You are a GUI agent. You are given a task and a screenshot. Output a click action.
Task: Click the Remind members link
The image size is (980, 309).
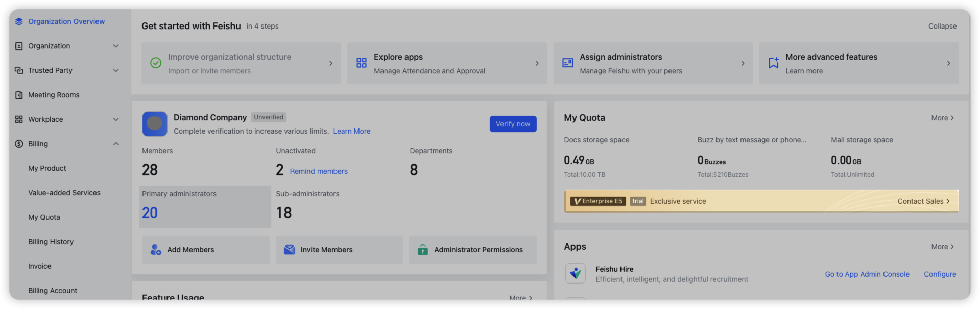coord(319,171)
